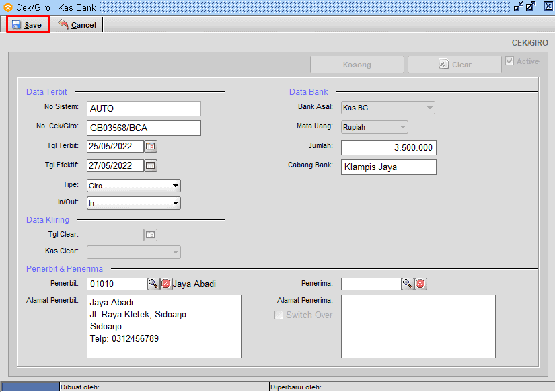Image resolution: width=555 pixels, height=392 pixels.
Task: Open the Bank Asal dropdown
Action: [x=388, y=108]
